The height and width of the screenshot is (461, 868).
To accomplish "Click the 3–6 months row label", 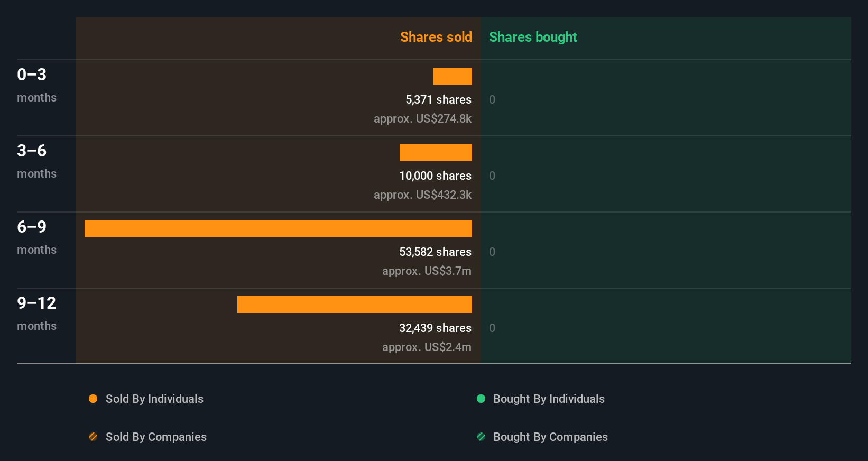I will tap(36, 161).
